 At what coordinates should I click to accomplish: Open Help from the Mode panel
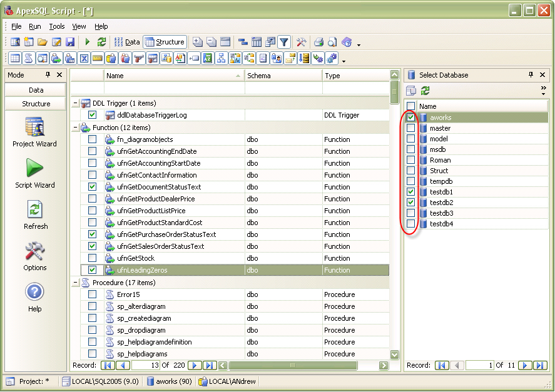click(34, 297)
